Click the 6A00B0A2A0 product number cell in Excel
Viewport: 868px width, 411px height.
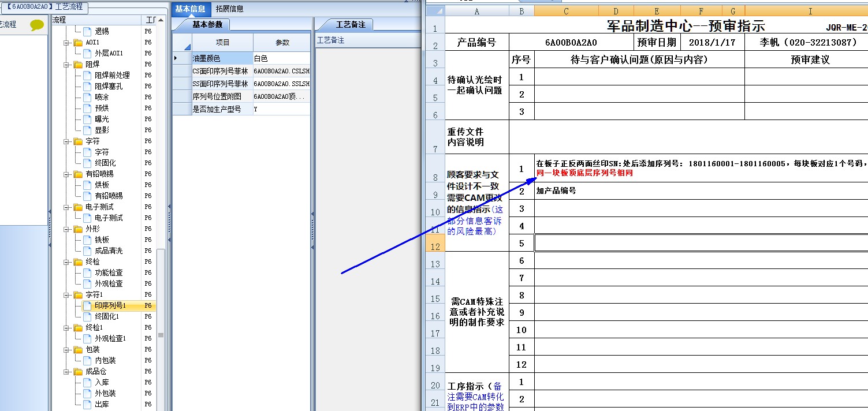tap(571, 42)
